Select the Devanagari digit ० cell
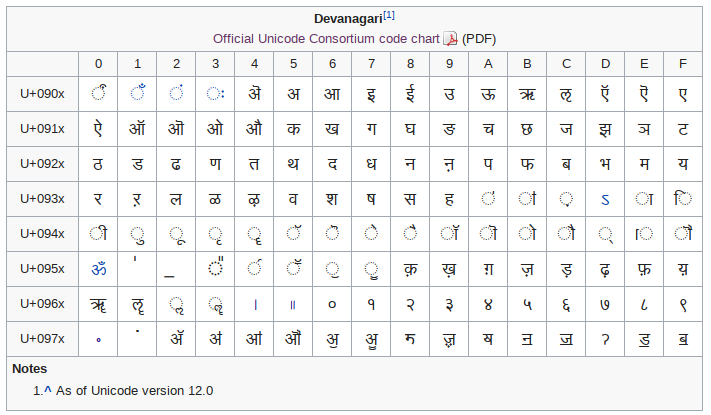 click(x=332, y=303)
